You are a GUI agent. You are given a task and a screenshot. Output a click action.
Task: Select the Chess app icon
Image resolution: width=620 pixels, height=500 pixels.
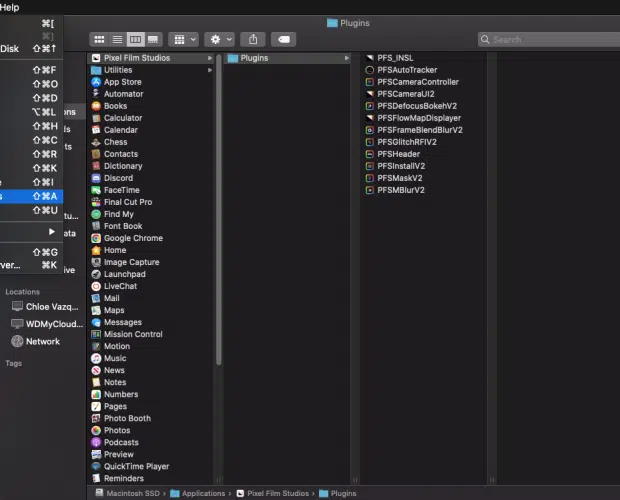(96, 142)
